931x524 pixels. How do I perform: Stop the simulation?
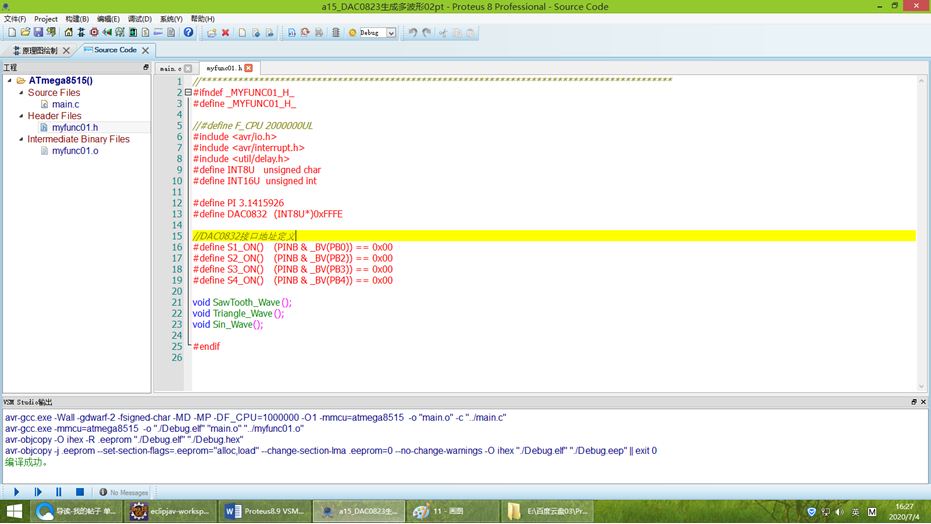point(80,492)
